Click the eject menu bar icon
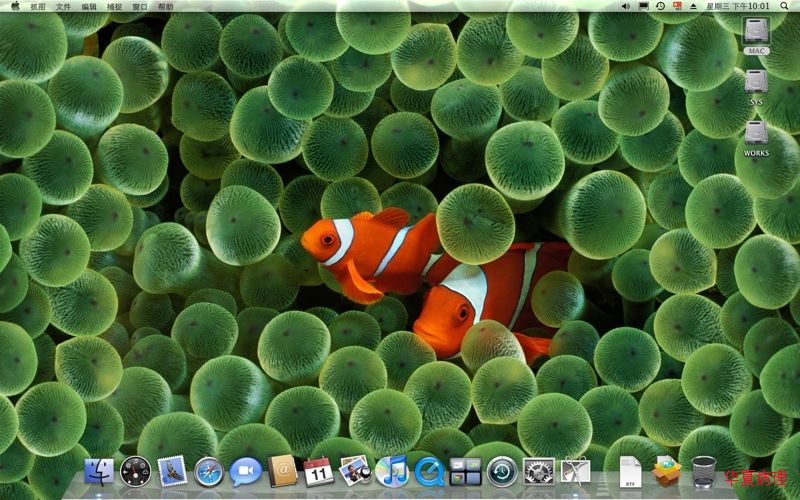This screenshot has height=500, width=800. tap(693, 6)
